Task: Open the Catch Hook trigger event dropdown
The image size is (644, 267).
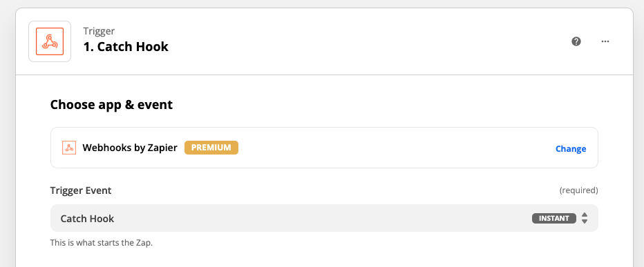Action: pyautogui.click(x=324, y=218)
